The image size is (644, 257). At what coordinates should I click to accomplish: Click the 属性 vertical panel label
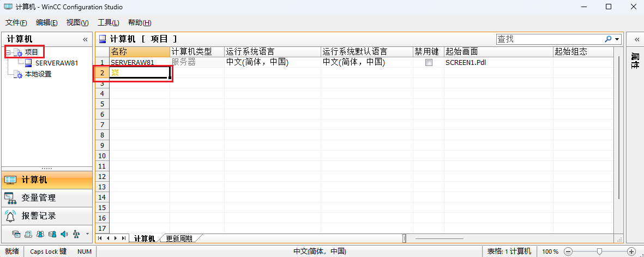tap(636, 62)
